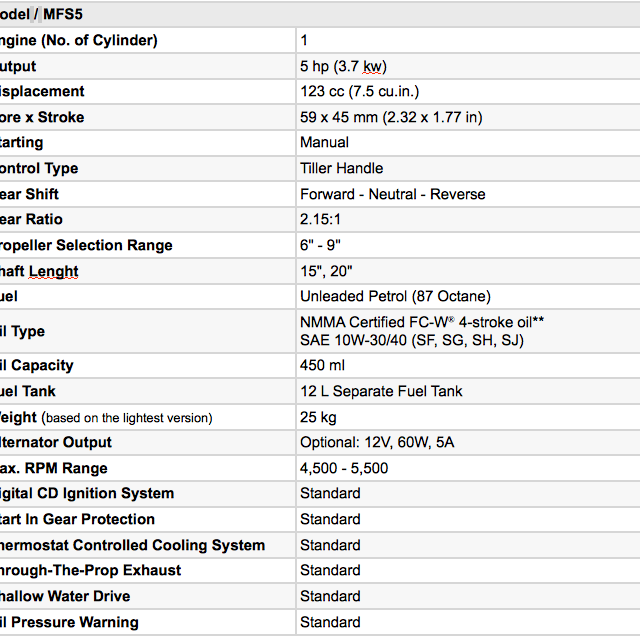The height and width of the screenshot is (636, 640).
Task: Click the 'il Capacity' label
Action: (37, 365)
